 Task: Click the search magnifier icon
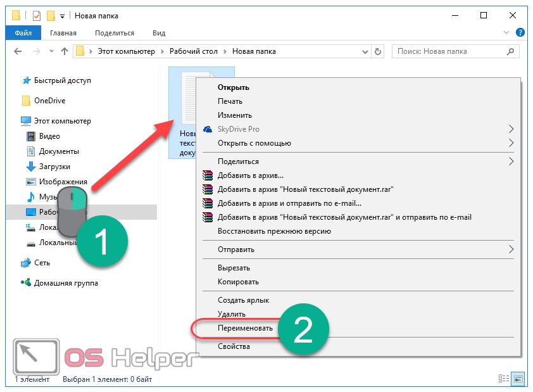(x=511, y=51)
